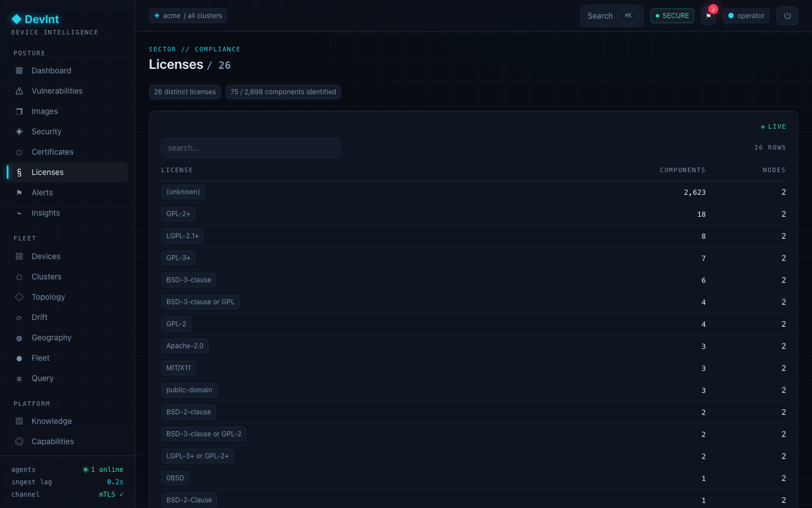Go to the Dashboard menu item
The image size is (812, 508).
[x=67, y=71]
